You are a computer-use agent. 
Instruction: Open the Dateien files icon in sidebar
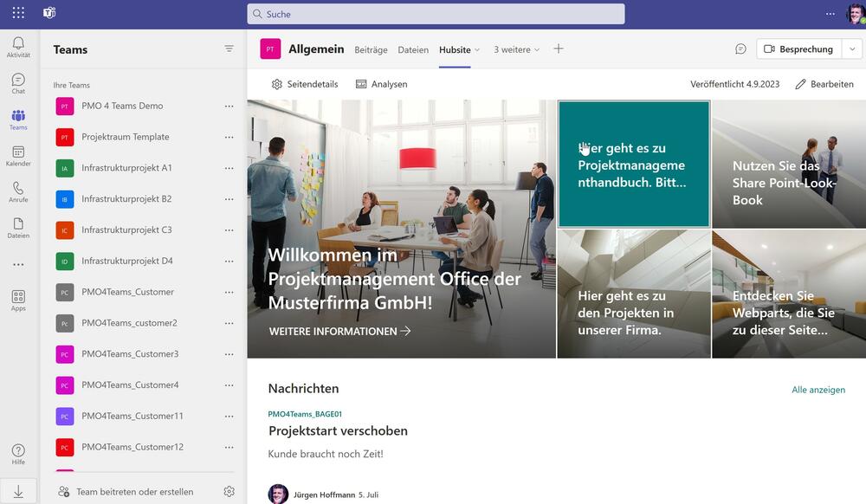[x=18, y=228]
